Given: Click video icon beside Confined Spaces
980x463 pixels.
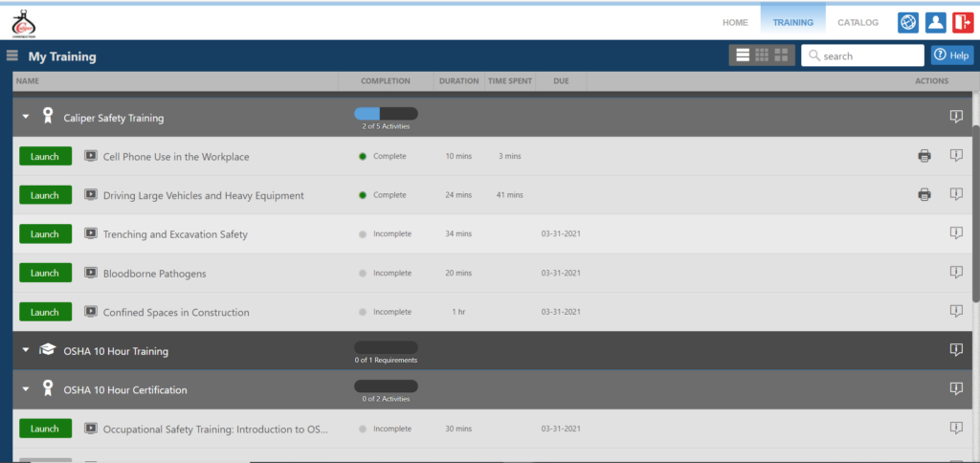Looking at the screenshot, I should pos(91,312).
